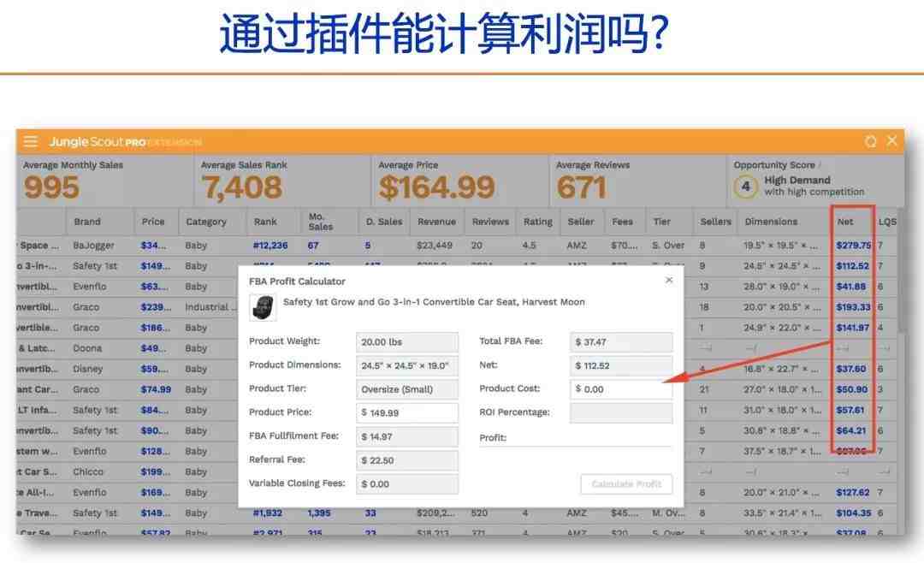Click the Product Dimensions field
The height and width of the screenshot is (563, 924).
pyautogui.click(x=406, y=365)
